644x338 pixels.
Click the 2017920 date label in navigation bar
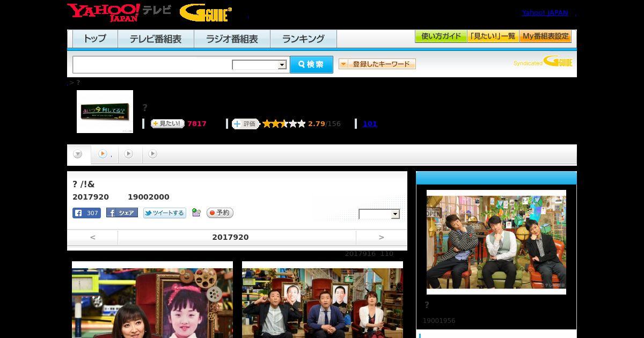click(230, 237)
